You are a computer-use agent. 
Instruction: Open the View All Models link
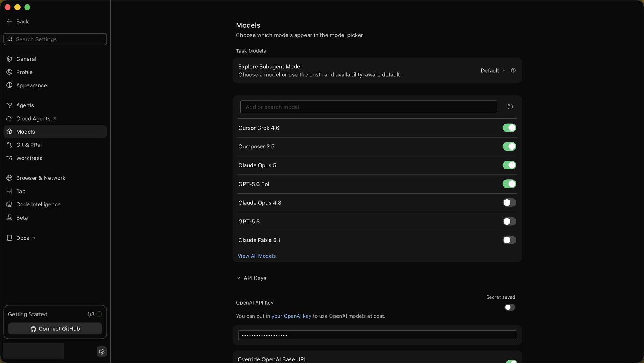coord(257,256)
